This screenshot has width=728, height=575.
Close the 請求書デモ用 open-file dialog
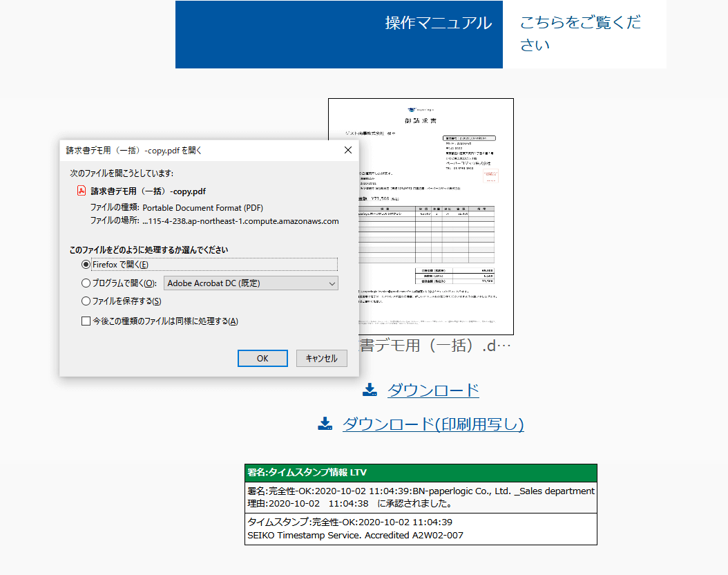coord(347,150)
